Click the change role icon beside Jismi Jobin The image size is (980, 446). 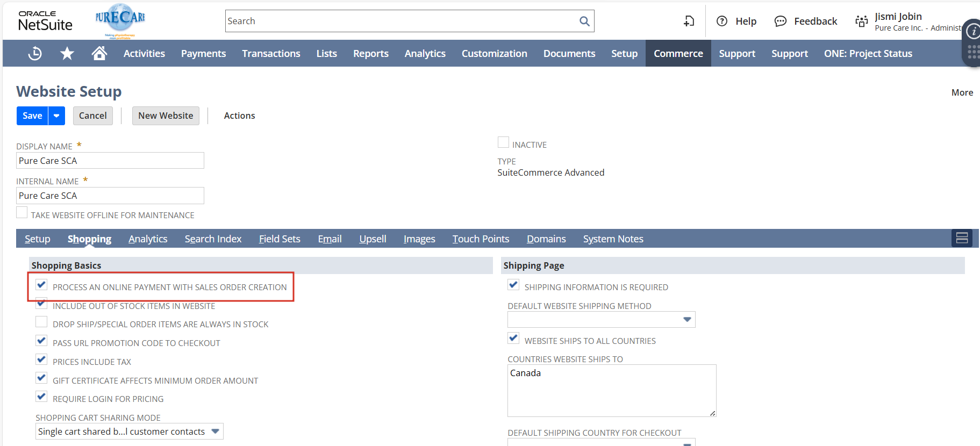click(861, 21)
